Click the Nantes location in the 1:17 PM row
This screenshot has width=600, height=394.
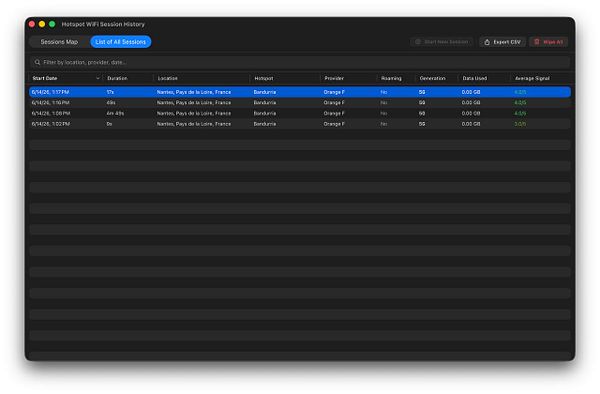coord(194,92)
